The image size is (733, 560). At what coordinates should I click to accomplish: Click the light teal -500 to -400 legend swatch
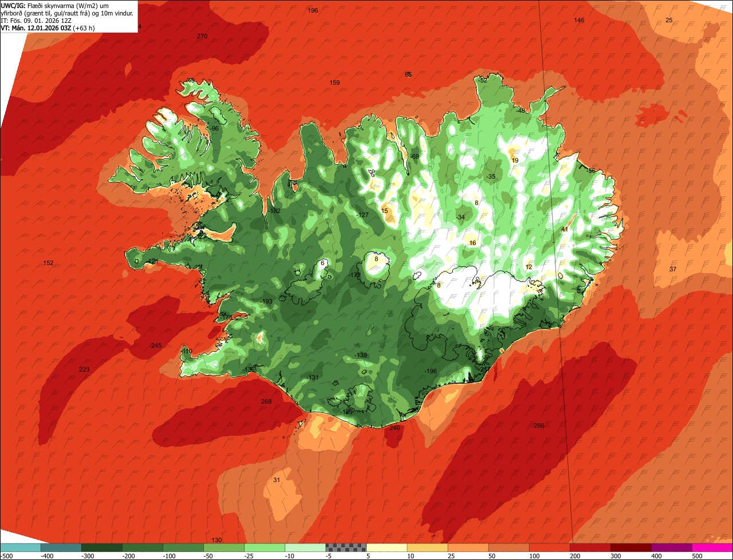21,547
